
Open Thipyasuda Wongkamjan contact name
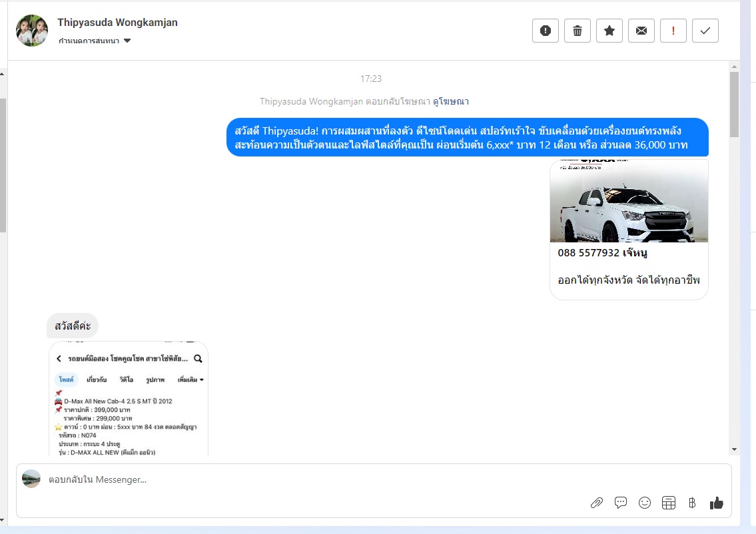pos(118,22)
